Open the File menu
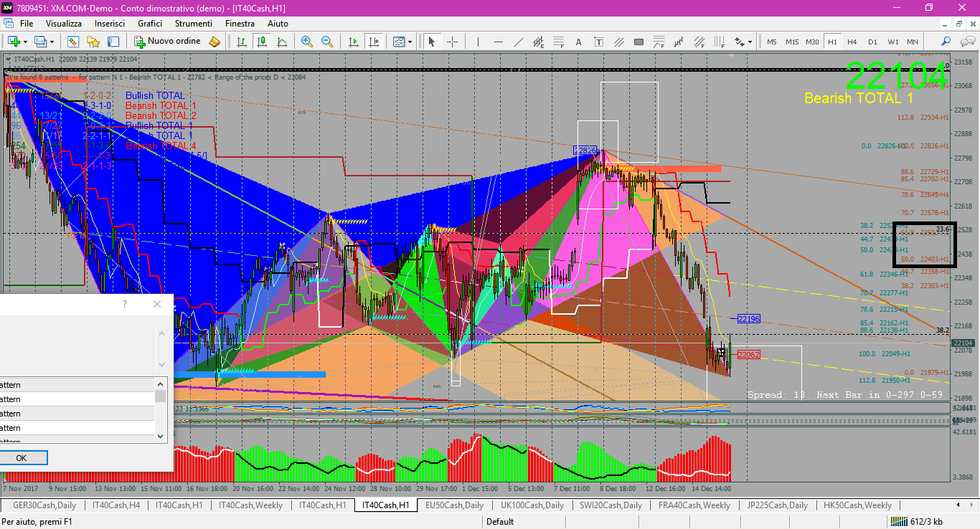This screenshot has width=980, height=529. click(x=27, y=23)
